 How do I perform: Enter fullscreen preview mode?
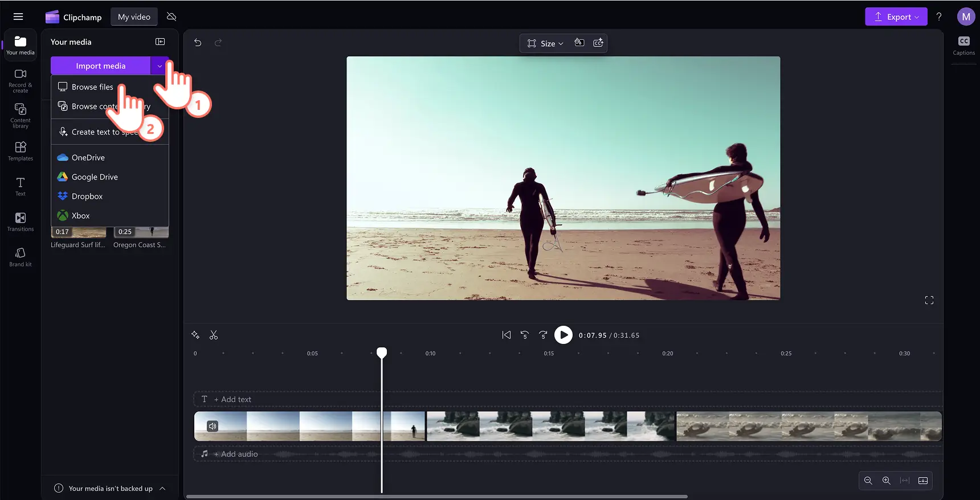929,300
